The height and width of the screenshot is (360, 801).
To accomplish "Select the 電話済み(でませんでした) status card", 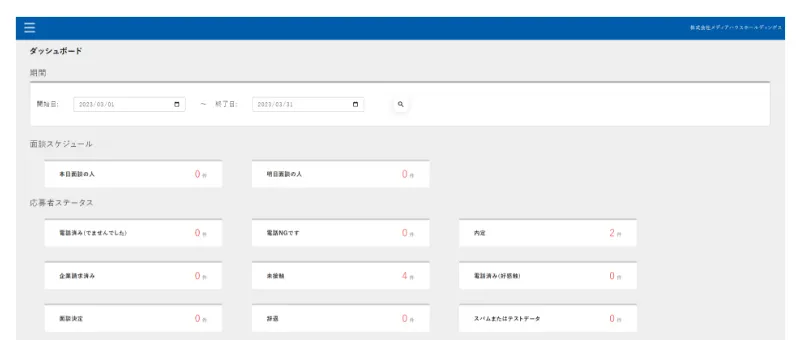I will [133, 233].
